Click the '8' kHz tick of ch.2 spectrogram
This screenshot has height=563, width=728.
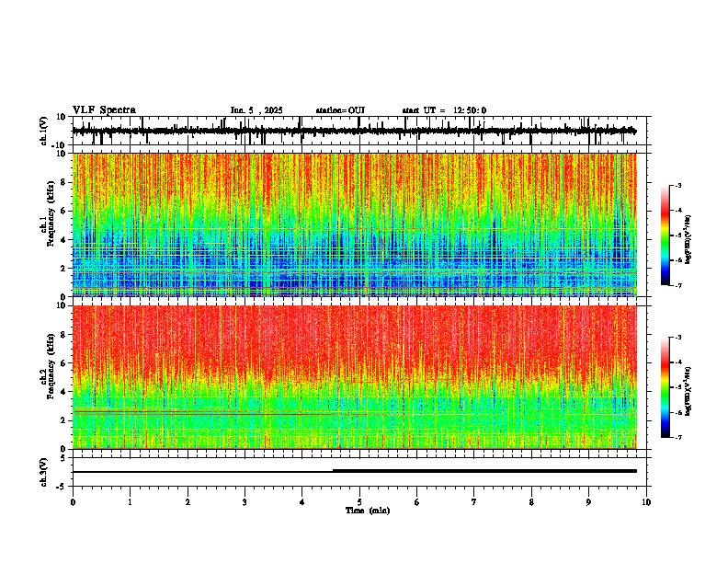click(64, 335)
